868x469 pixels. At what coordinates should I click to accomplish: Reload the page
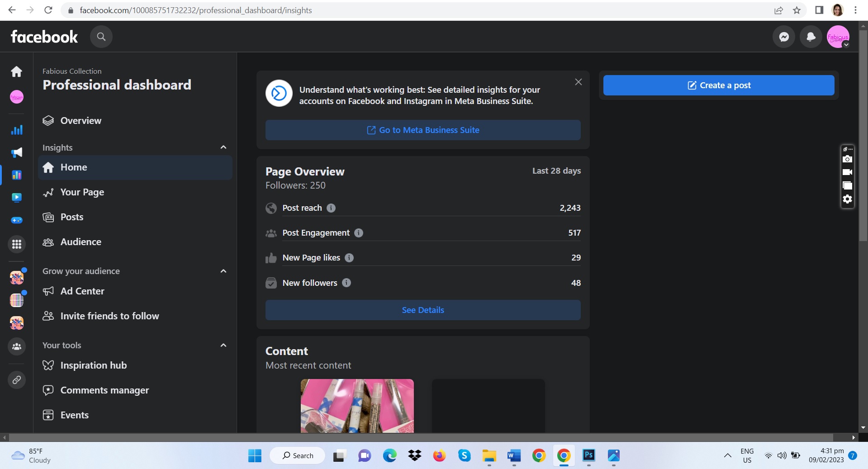coord(48,10)
